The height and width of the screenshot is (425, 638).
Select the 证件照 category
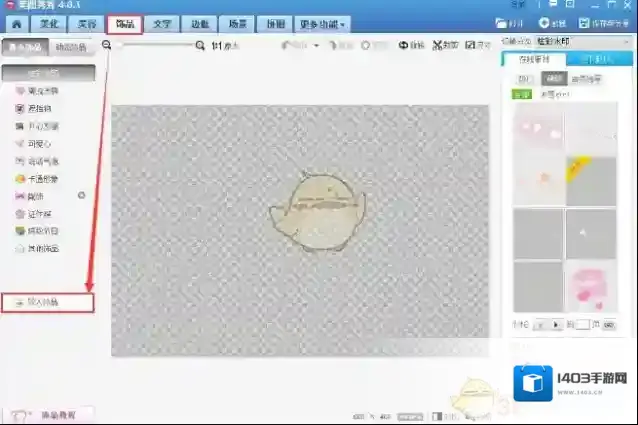pyautogui.click(x=33, y=214)
